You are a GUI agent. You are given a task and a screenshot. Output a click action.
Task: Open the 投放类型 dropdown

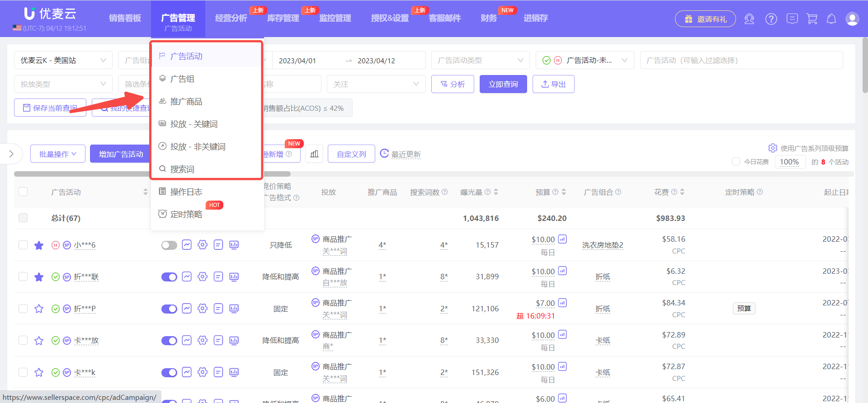(63, 84)
